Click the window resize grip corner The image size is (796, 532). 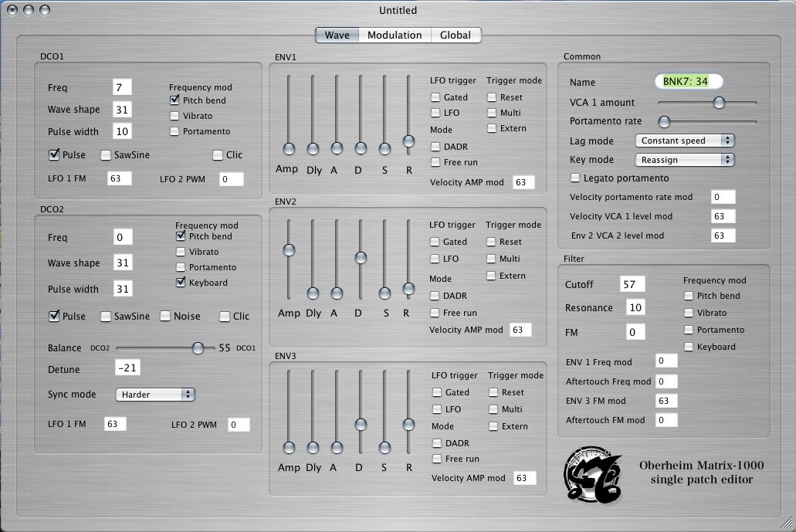click(788, 524)
